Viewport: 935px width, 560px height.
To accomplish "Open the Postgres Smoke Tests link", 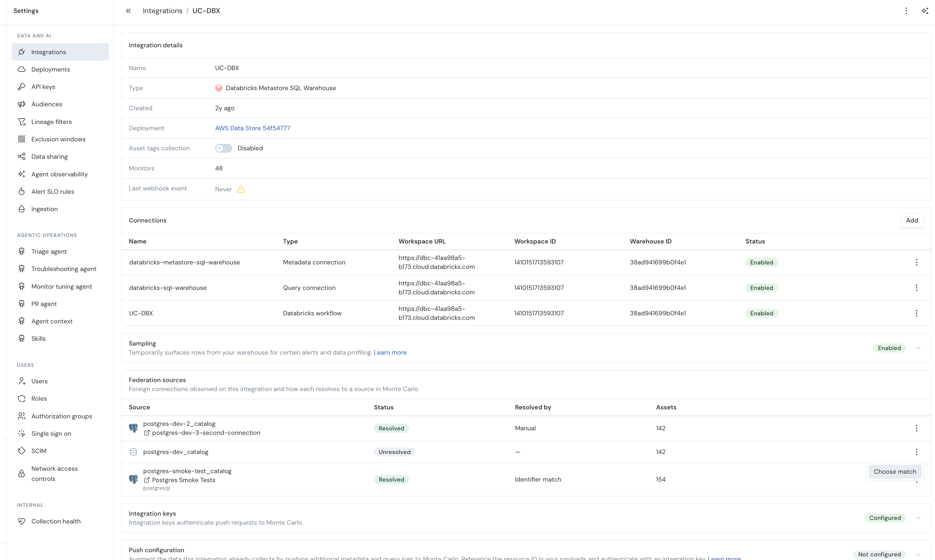I will click(x=183, y=480).
